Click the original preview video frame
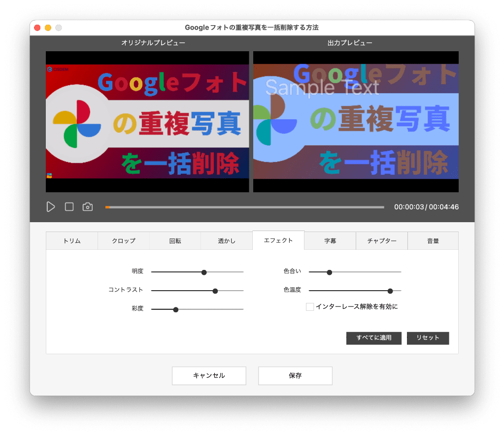The image size is (504, 435). (147, 122)
